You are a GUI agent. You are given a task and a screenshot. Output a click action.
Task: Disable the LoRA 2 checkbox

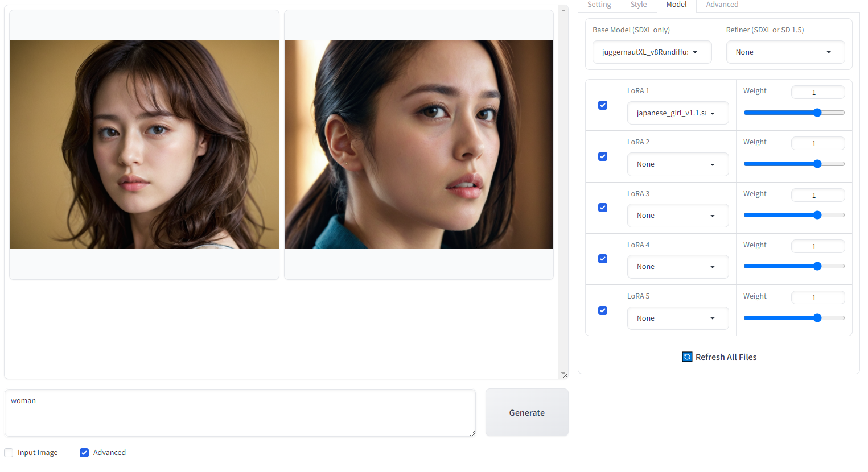pyautogui.click(x=603, y=156)
